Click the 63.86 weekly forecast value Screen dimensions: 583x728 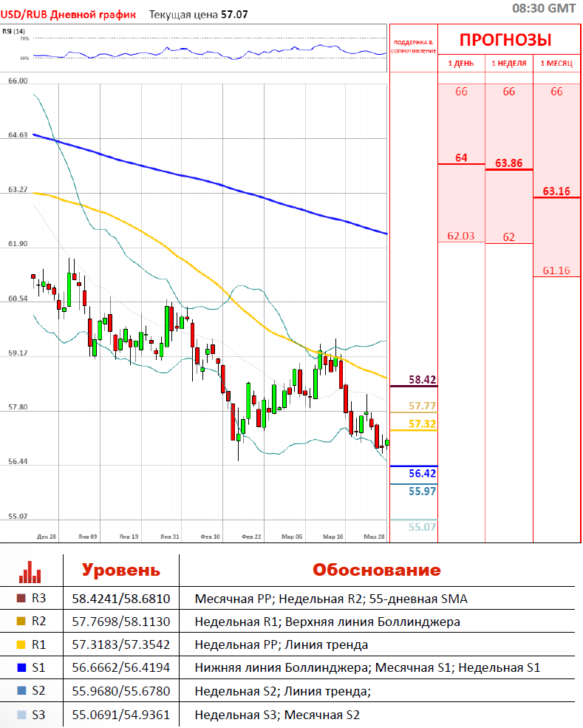coord(509,163)
